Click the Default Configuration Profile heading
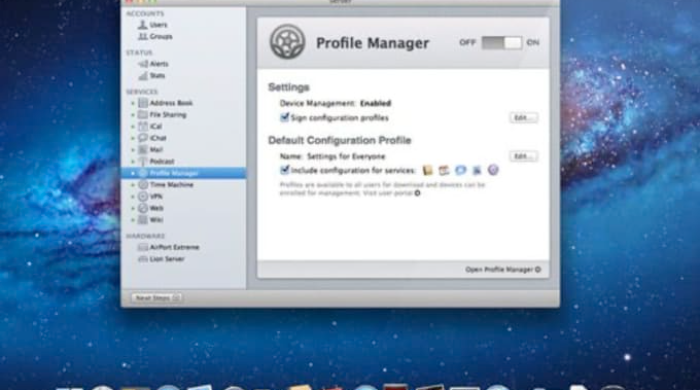This screenshot has height=390, width=700. click(339, 140)
